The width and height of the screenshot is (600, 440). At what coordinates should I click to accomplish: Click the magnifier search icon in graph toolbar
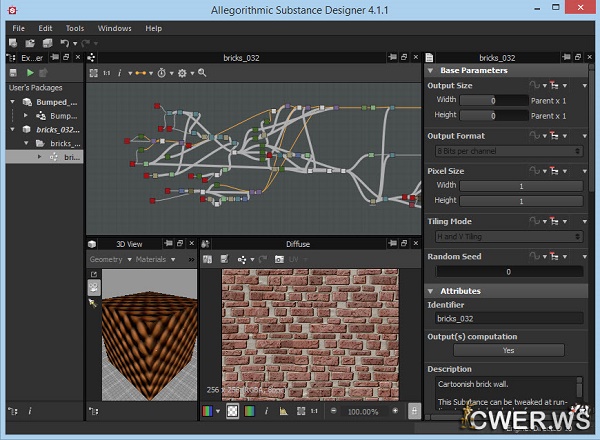click(x=202, y=73)
